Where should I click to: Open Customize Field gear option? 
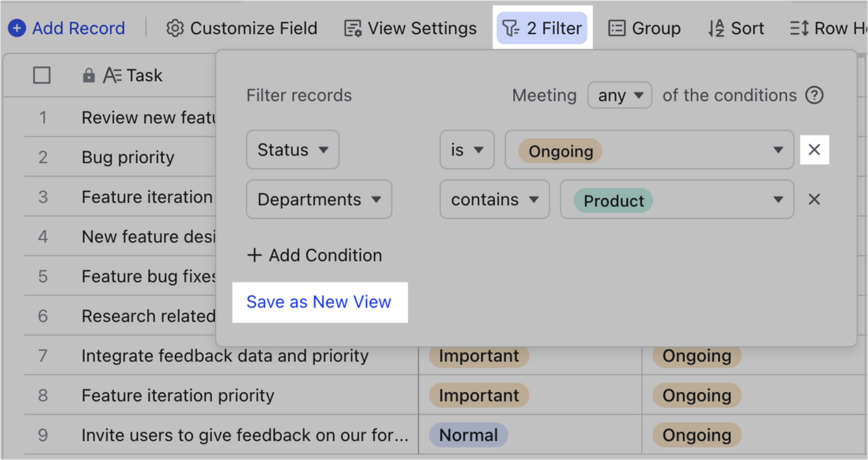tap(242, 28)
